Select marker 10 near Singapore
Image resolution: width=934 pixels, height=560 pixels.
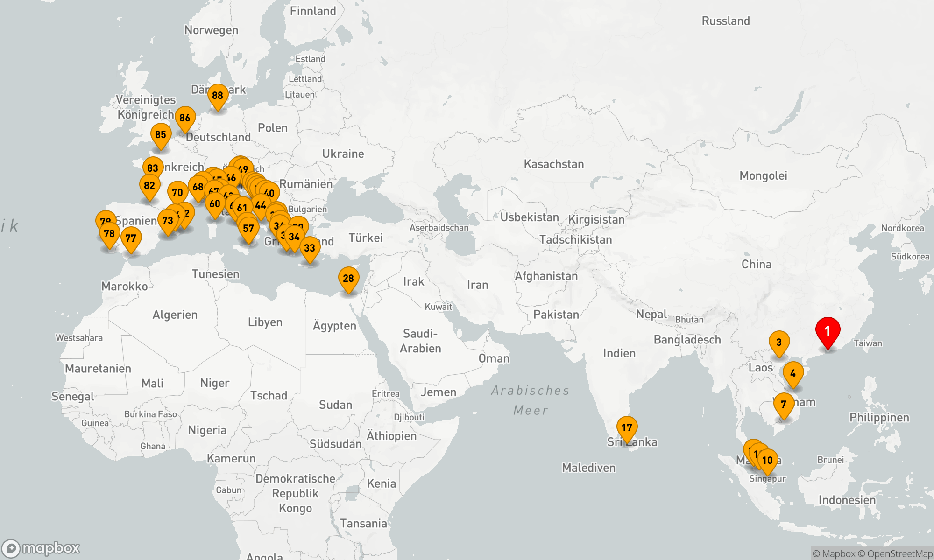tap(768, 461)
